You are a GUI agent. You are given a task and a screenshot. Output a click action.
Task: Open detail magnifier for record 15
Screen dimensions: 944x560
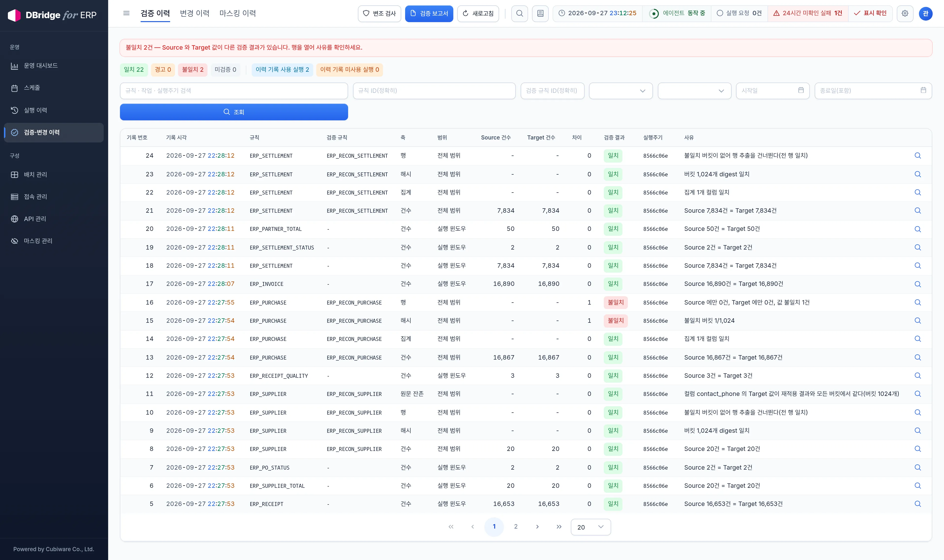(917, 320)
